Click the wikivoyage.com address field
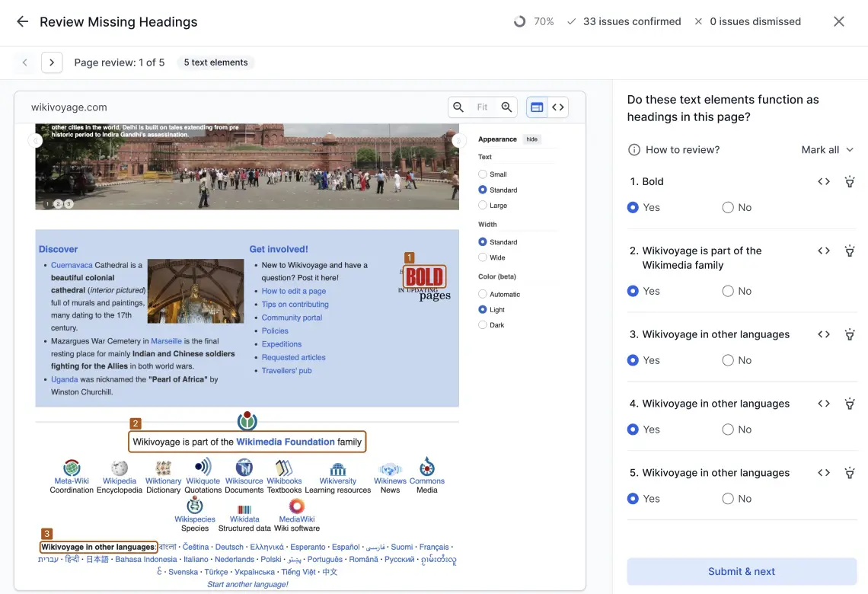This screenshot has height=594, width=868. 69,107
